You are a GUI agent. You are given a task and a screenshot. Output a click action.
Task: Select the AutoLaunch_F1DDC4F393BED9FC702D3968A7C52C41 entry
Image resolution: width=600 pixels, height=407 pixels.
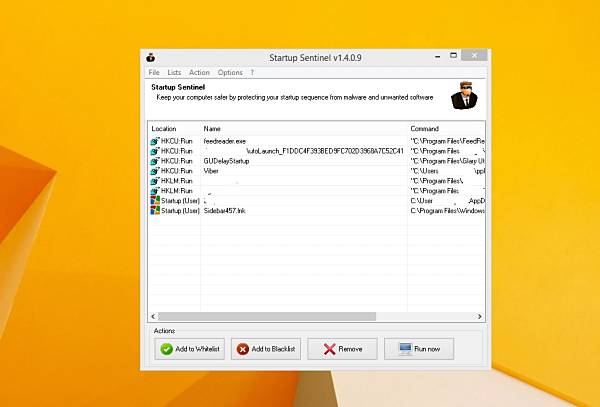[325, 151]
